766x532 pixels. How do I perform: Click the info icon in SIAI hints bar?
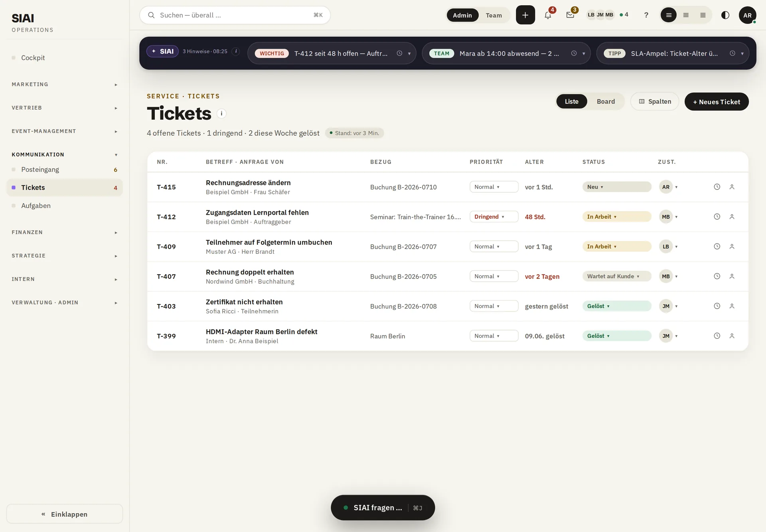236,51
